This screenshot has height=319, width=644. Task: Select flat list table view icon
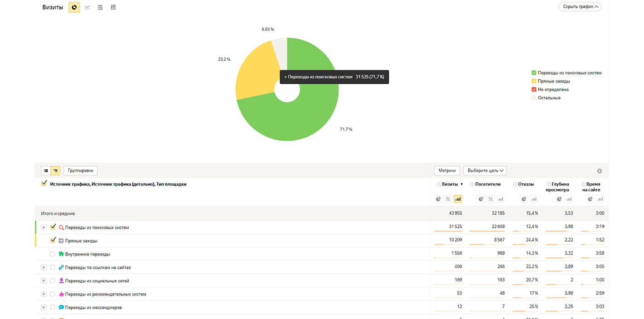coord(46,171)
